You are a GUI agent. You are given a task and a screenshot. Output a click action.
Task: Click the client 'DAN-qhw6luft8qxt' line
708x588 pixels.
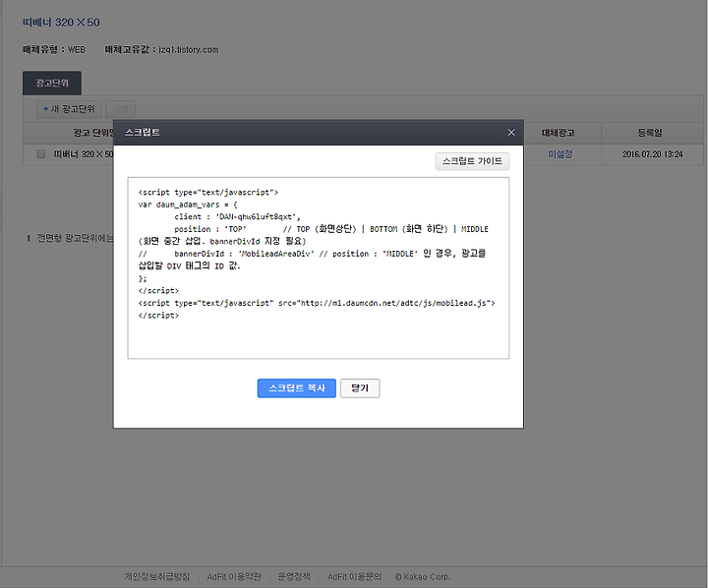coord(237,216)
